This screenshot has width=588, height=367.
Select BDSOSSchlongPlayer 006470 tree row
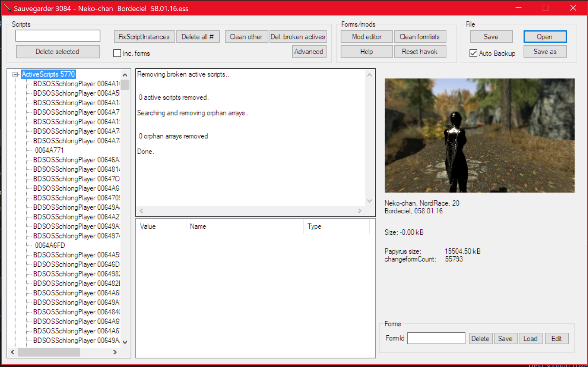point(76,198)
